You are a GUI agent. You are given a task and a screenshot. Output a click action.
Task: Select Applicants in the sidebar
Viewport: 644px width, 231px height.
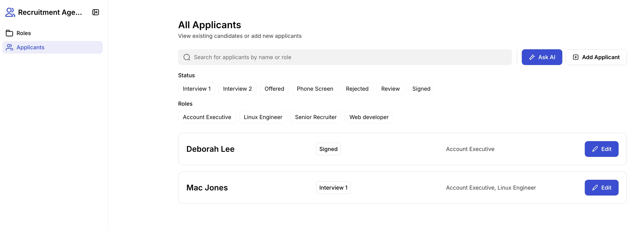click(x=31, y=47)
